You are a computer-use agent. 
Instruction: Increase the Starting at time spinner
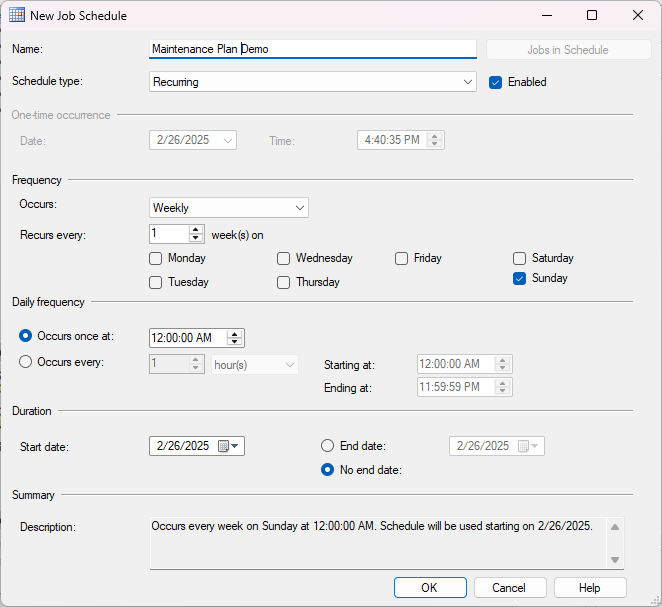pos(502,360)
